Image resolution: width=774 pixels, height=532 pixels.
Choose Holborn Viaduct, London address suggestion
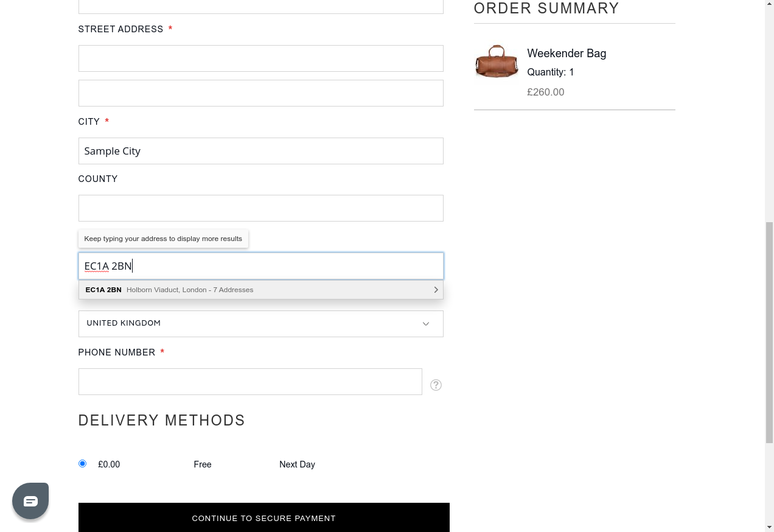(190, 290)
